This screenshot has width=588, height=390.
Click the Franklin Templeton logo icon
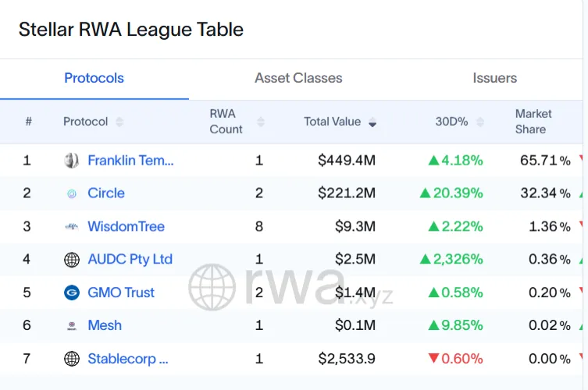72,161
